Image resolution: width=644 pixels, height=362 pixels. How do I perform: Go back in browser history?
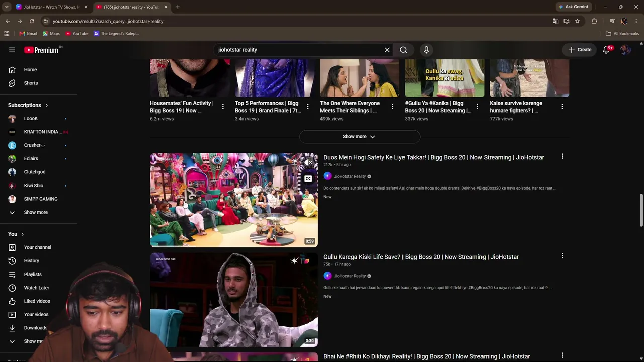coord(8,21)
